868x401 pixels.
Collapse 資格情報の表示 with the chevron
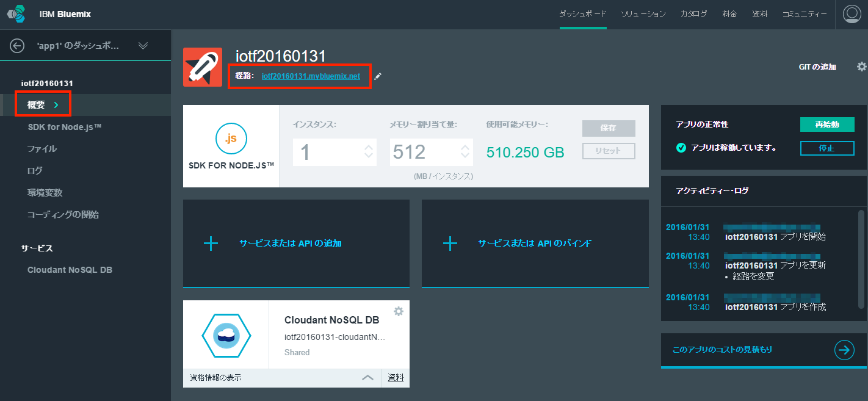pos(367,378)
